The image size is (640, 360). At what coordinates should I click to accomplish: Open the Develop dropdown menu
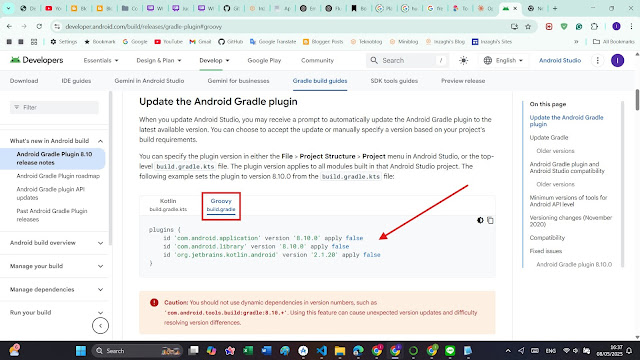(x=214, y=60)
